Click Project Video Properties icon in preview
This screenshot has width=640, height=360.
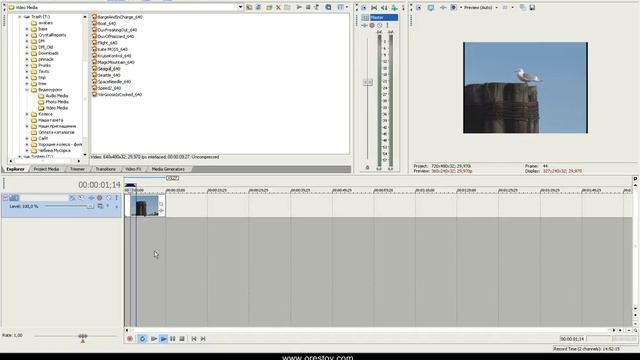coord(418,7)
